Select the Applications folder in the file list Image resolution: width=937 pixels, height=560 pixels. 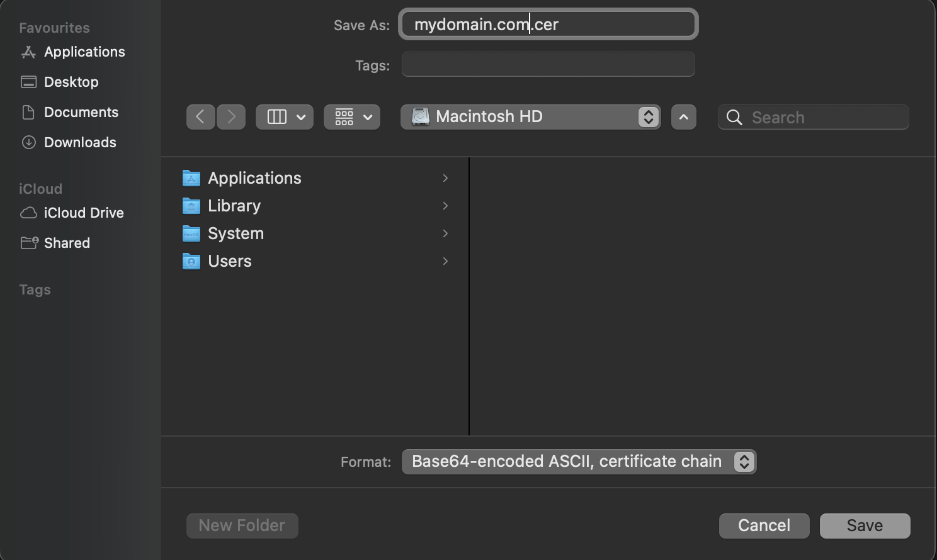coord(254,178)
